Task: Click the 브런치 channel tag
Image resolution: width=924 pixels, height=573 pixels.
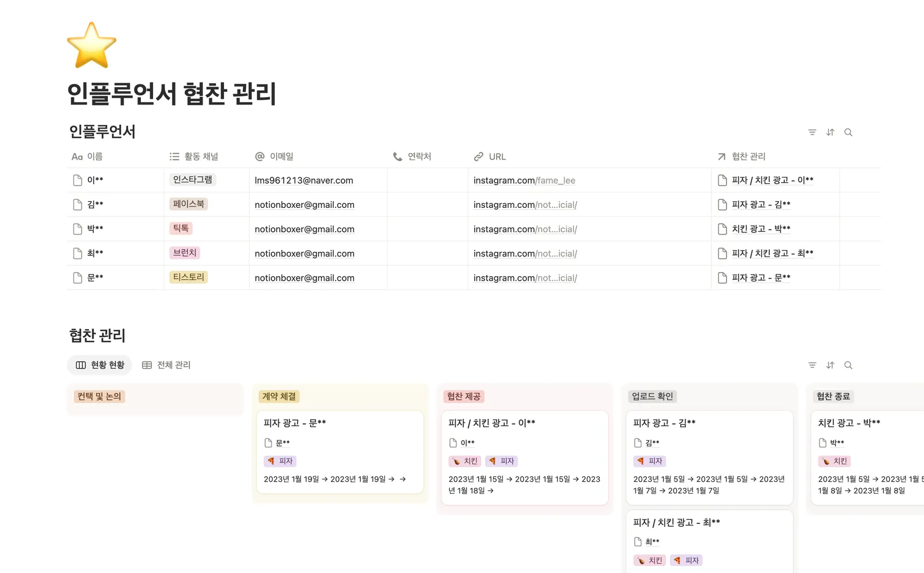Action: pyautogui.click(x=185, y=252)
